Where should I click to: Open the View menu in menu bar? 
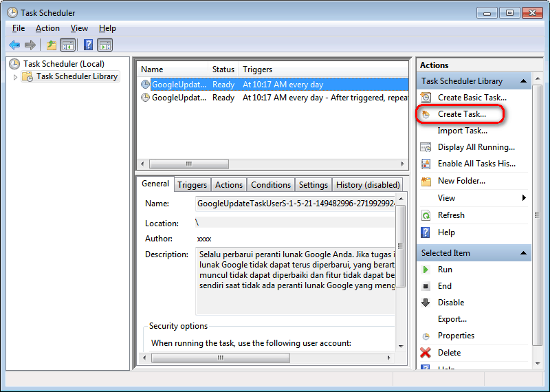click(79, 28)
